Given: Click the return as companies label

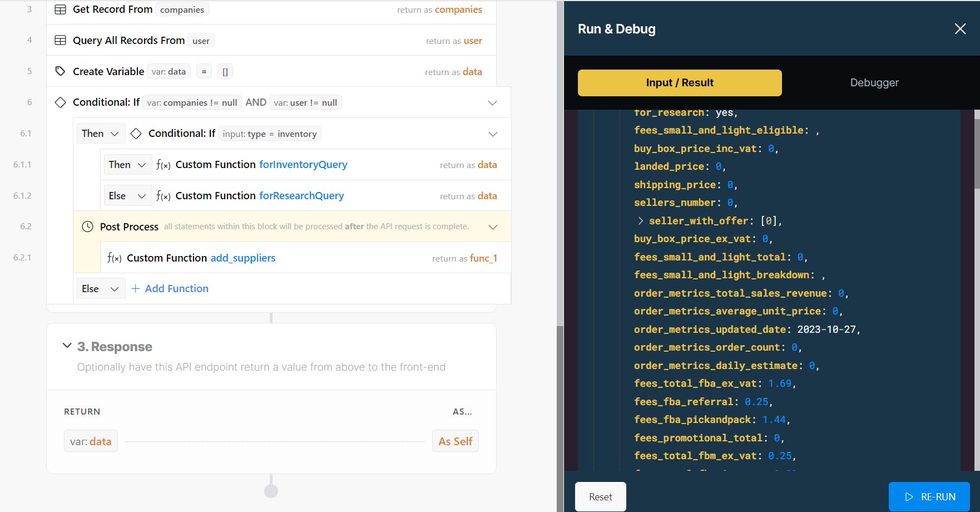Looking at the screenshot, I should [439, 9].
